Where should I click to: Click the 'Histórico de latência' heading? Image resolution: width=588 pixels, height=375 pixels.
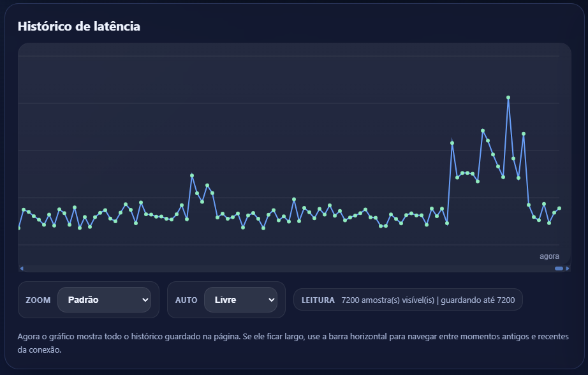(x=79, y=26)
